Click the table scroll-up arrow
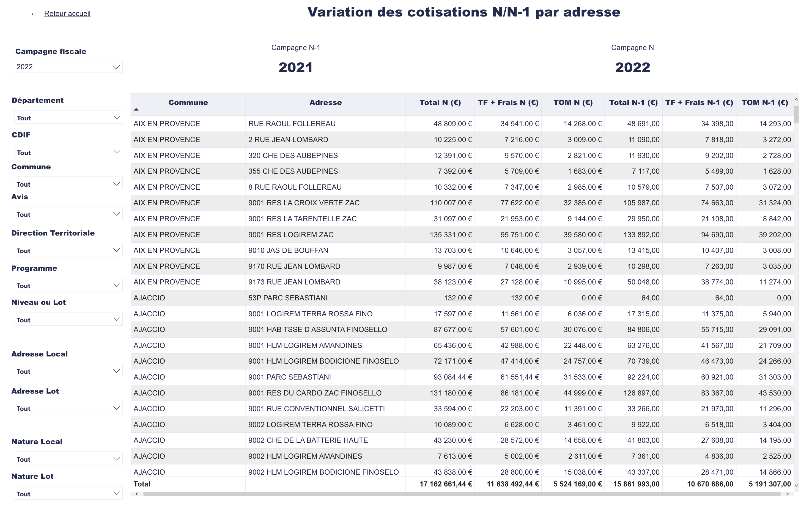Image resolution: width=812 pixels, height=509 pixels. point(796,100)
